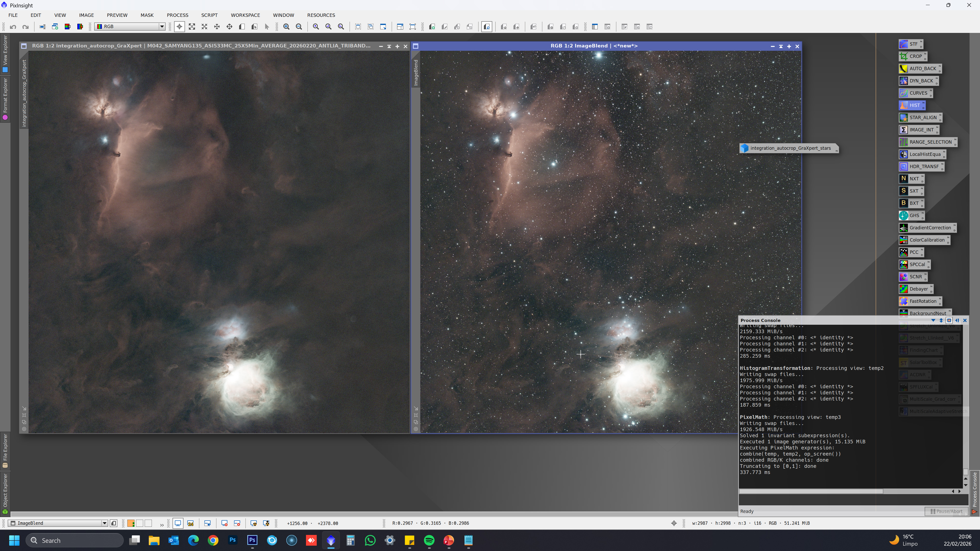
Task: Open the SCRIPT menu
Action: click(x=209, y=15)
